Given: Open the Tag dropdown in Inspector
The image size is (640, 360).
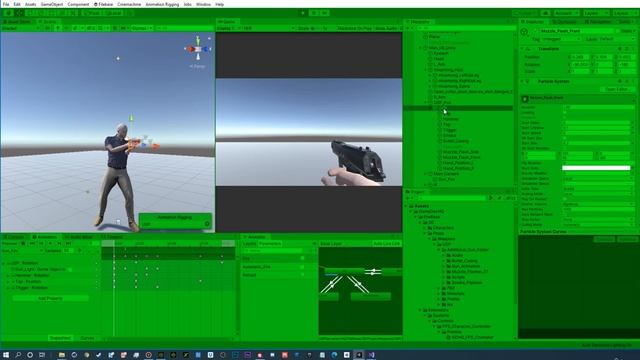Looking at the screenshot, I should (x=561, y=39).
